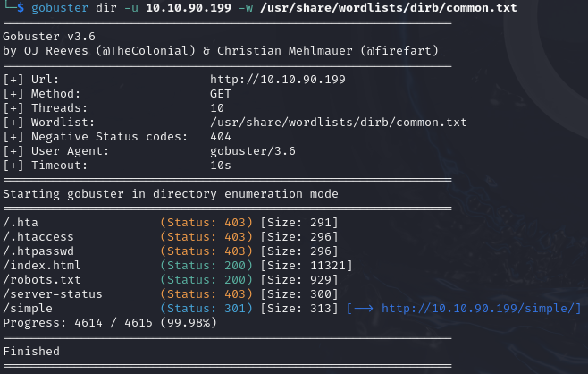The height and width of the screenshot is (374, 588).
Task: Click the Finished status text
Action: point(31,352)
